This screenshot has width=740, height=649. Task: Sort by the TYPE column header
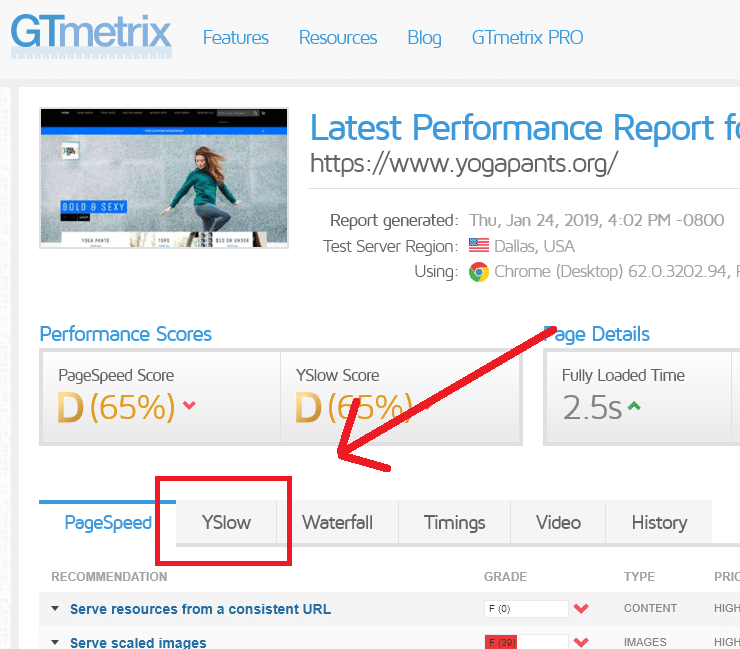(x=639, y=577)
